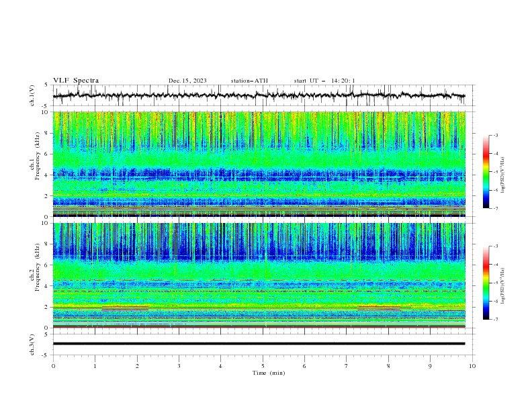
Task: Click the "ch.1(V)" axis label
Action: pyautogui.click(x=32, y=95)
